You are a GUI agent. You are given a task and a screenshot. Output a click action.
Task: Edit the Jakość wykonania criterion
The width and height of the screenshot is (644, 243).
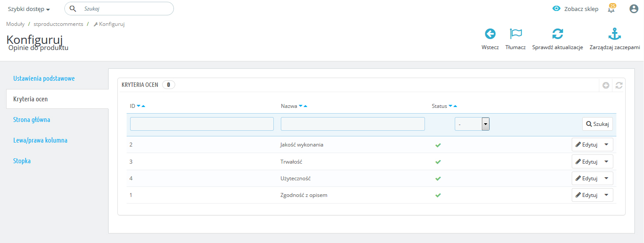[586, 145]
